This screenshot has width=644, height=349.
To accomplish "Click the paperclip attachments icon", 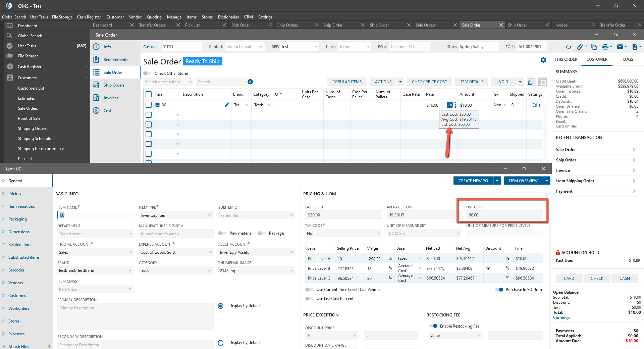I will tap(580, 47).
